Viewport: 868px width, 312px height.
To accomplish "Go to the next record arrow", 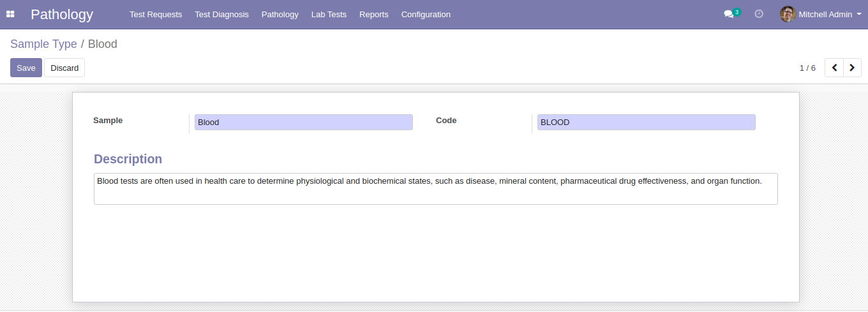I will pyautogui.click(x=852, y=68).
